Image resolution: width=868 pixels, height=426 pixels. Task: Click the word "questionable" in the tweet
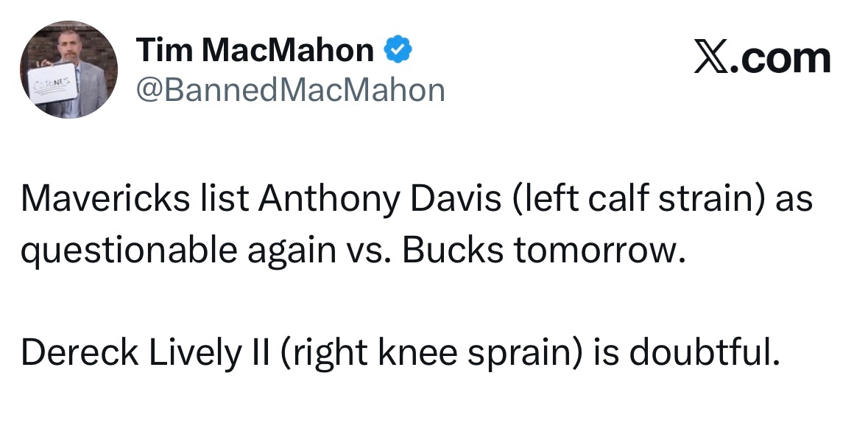[129, 251]
